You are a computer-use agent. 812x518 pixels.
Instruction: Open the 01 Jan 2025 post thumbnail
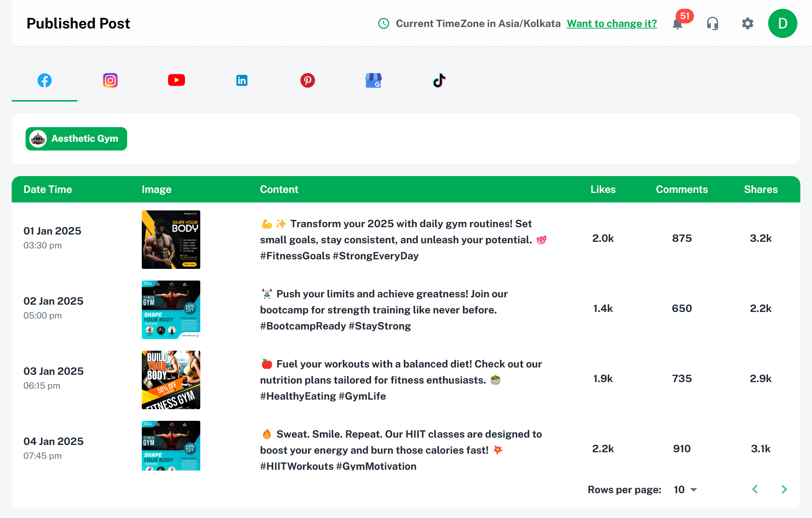(171, 240)
